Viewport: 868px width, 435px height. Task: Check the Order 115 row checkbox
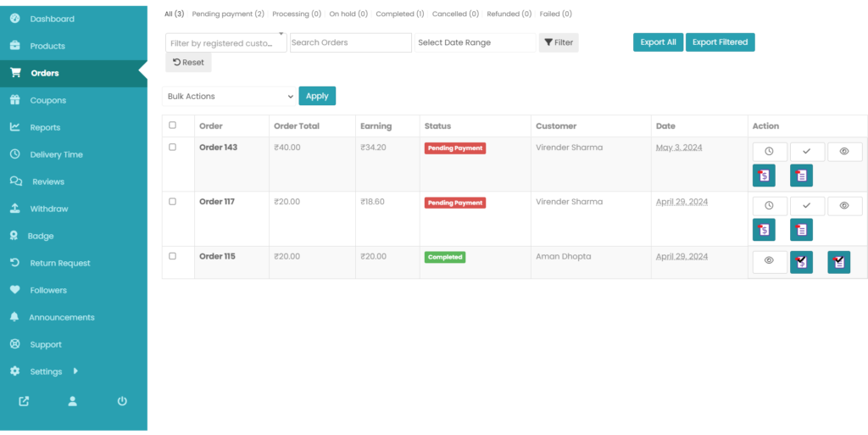pyautogui.click(x=172, y=256)
